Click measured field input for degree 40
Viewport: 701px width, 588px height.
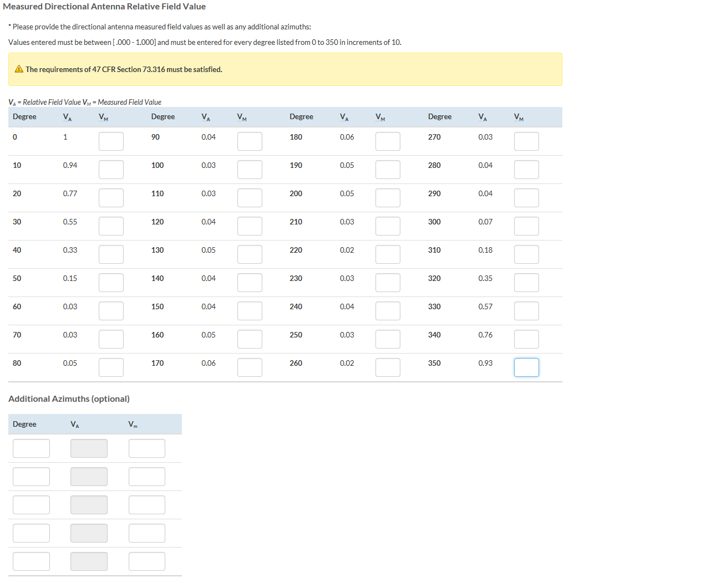pos(111,254)
